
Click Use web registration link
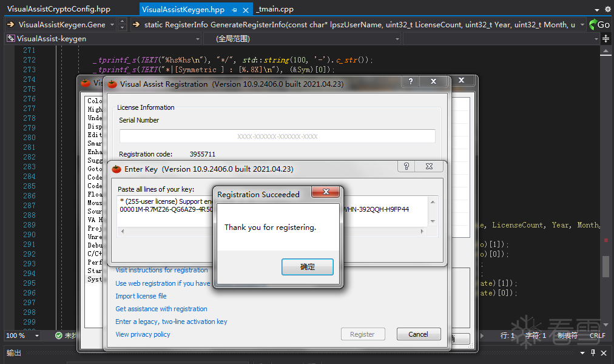coord(163,283)
